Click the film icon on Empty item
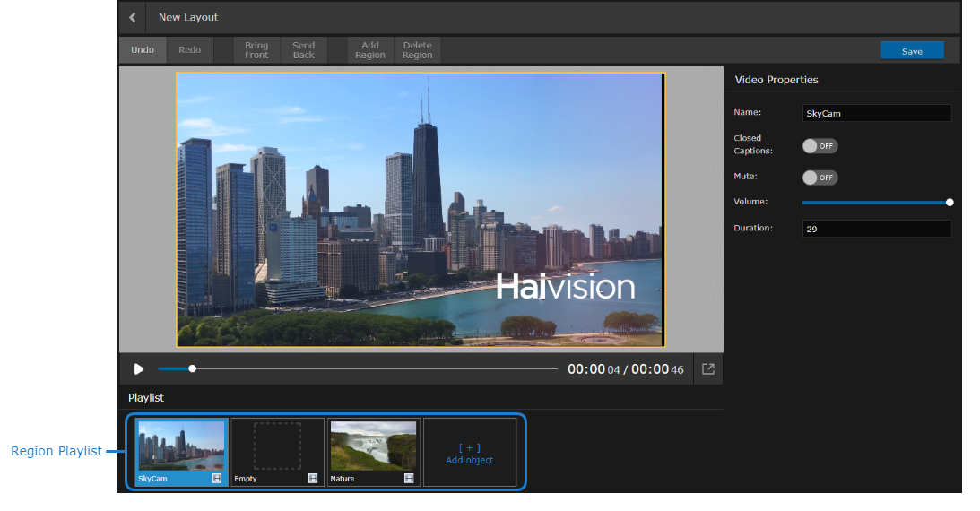980x511 pixels. [313, 479]
